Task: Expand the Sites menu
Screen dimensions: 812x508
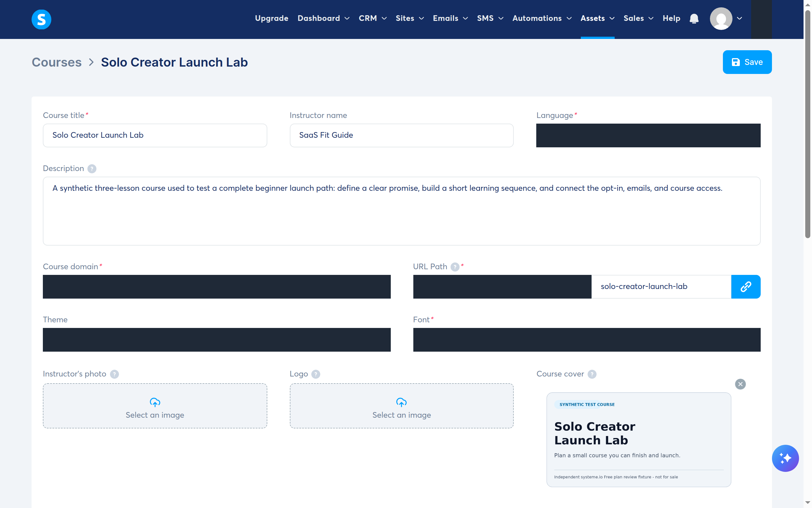Action: pos(410,18)
